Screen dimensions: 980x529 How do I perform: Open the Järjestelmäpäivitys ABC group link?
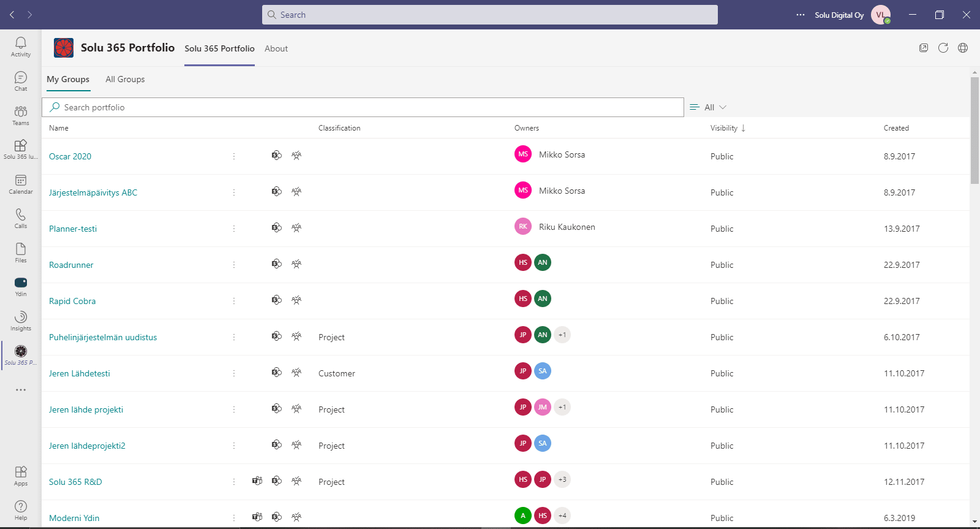[x=93, y=192]
